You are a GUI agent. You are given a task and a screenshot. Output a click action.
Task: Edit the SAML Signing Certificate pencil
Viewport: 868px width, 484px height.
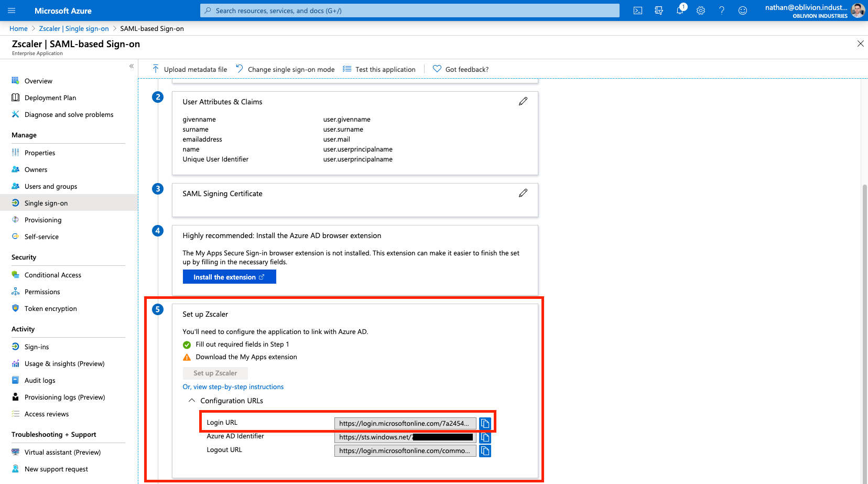pos(523,193)
